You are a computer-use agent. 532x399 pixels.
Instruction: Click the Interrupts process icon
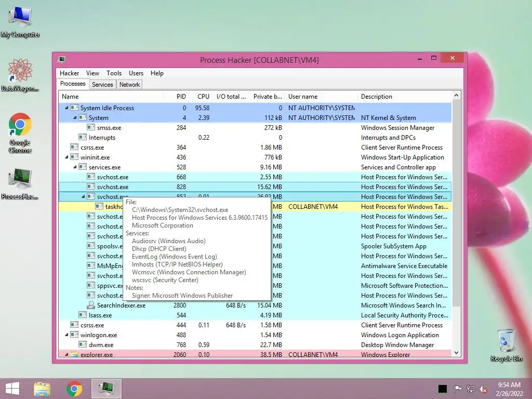click(83, 137)
